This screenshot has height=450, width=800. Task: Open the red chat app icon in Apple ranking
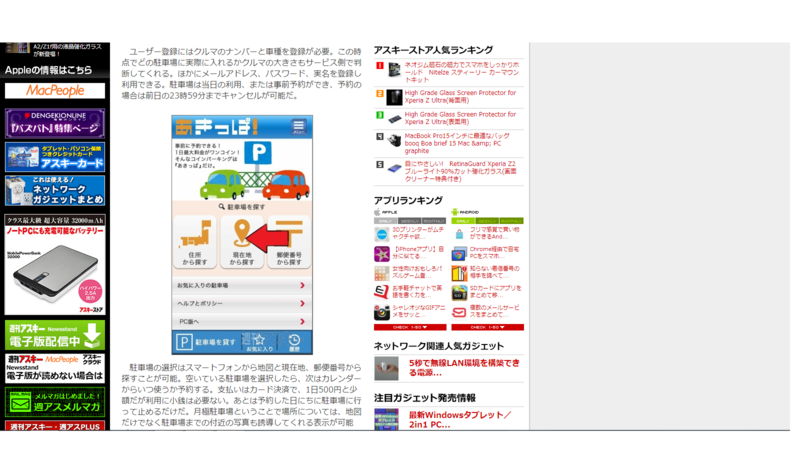(x=382, y=292)
